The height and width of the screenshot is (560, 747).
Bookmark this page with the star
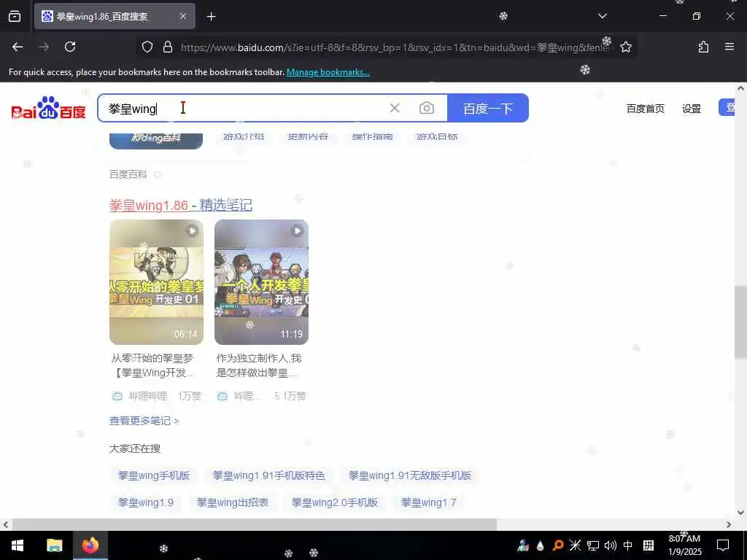tap(625, 47)
